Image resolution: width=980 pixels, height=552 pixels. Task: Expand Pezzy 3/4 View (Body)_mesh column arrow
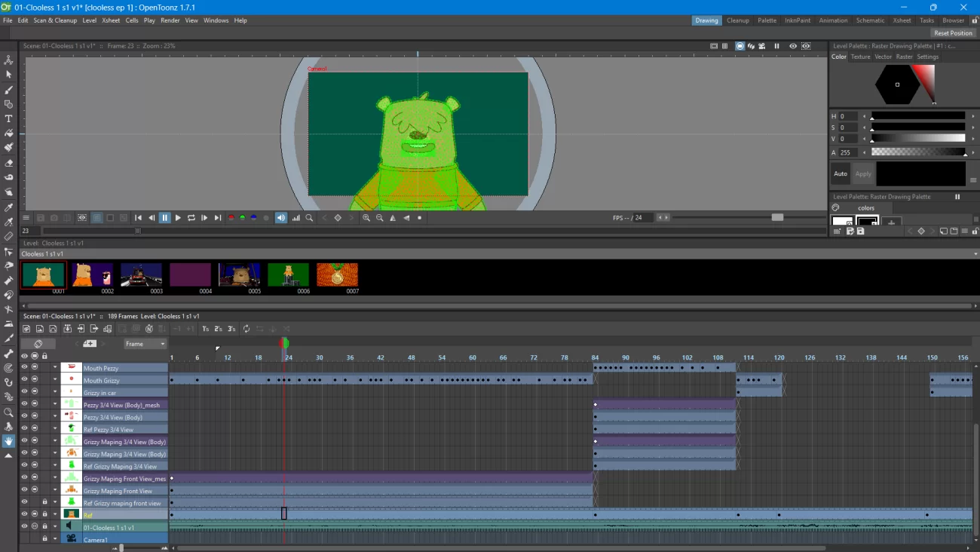pyautogui.click(x=55, y=404)
